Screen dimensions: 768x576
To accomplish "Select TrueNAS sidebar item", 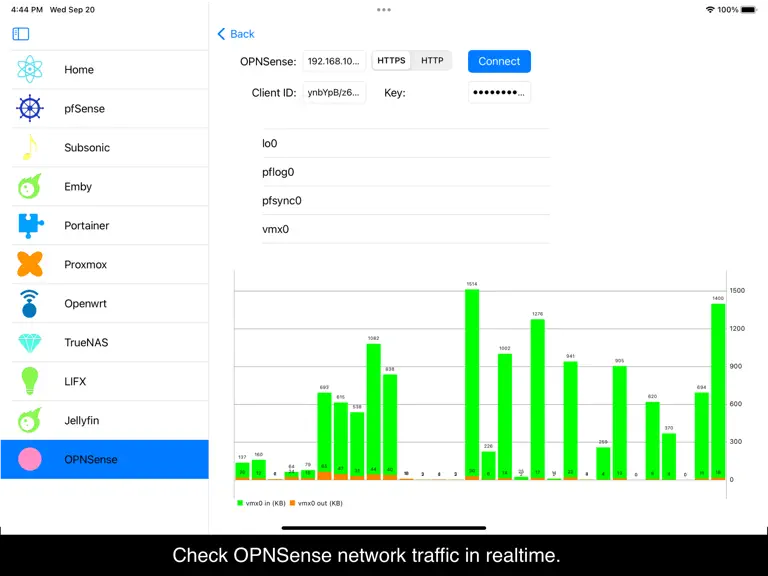I will 105,342.
